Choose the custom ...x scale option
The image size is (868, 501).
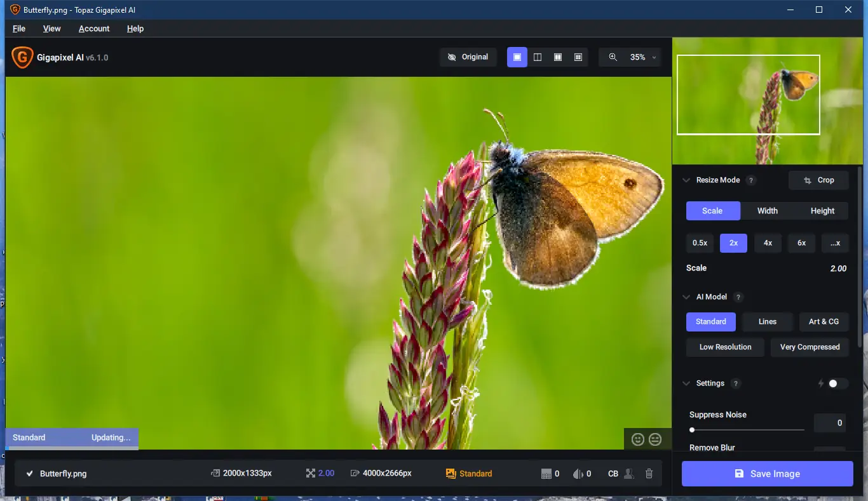click(835, 243)
